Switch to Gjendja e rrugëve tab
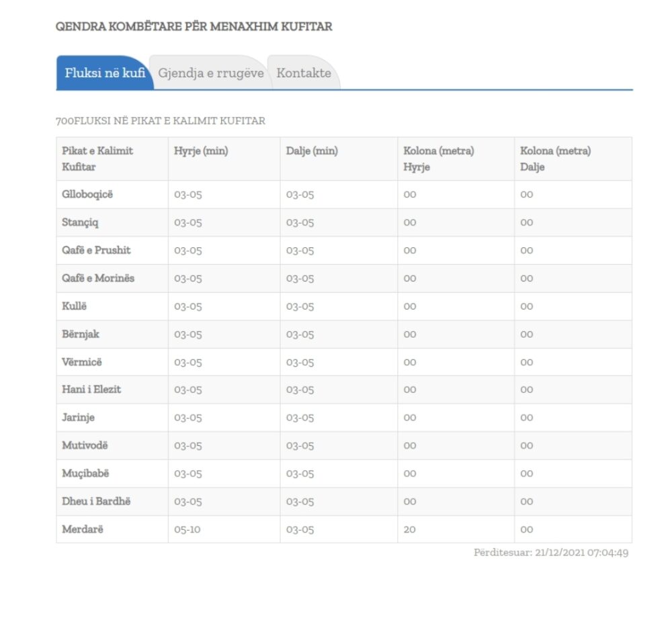Image resolution: width=672 pixels, height=624 pixels. 211,73
